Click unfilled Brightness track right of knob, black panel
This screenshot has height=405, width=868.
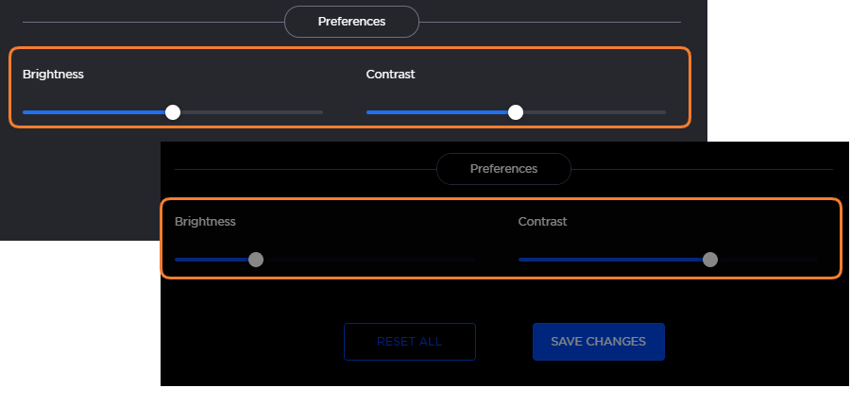coord(368,260)
